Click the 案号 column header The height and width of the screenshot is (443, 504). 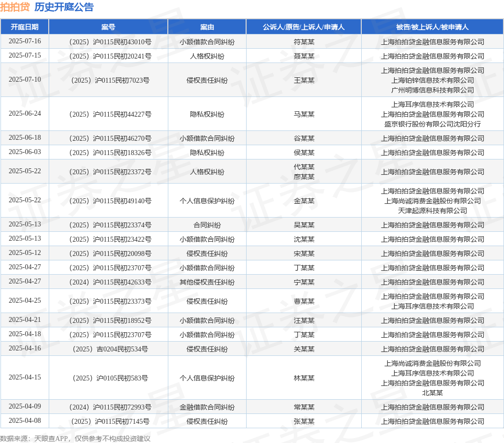click(108, 27)
